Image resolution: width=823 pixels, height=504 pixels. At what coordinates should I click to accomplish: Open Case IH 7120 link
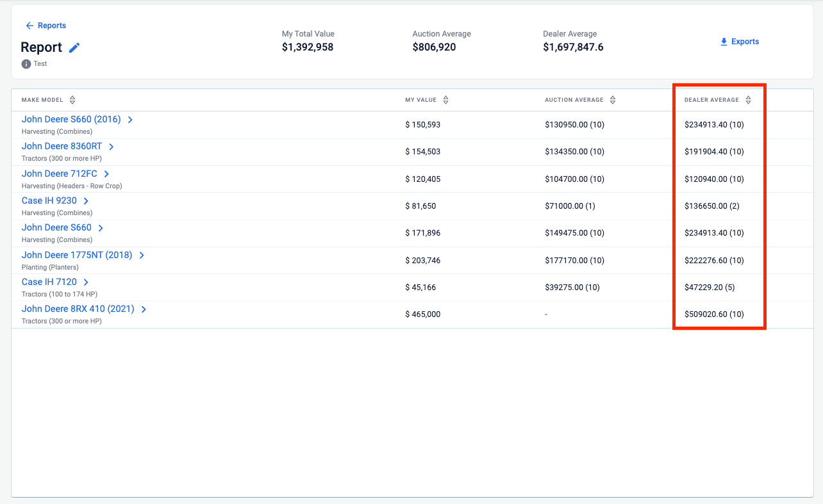(x=49, y=282)
